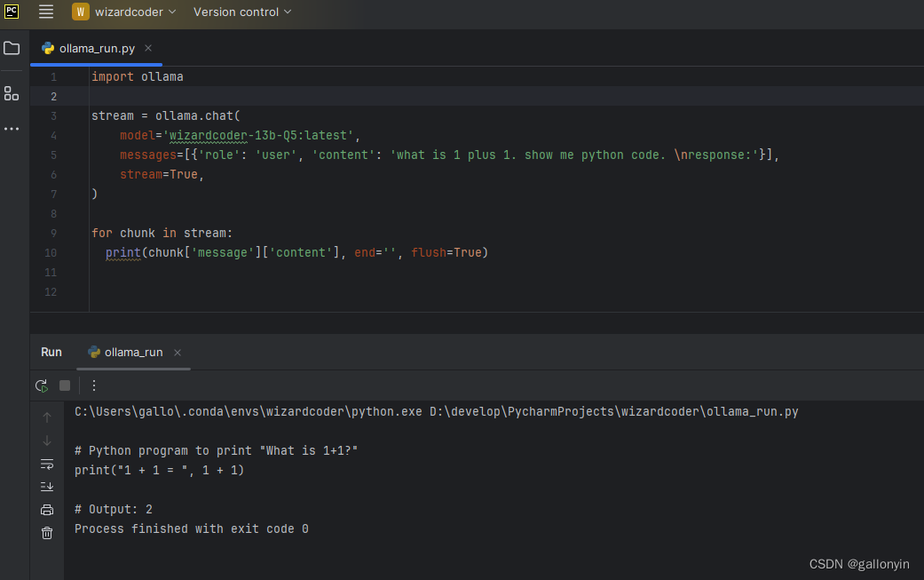The width and height of the screenshot is (924, 580).
Task: Jump up the stack trace arrow
Action: pyautogui.click(x=47, y=417)
